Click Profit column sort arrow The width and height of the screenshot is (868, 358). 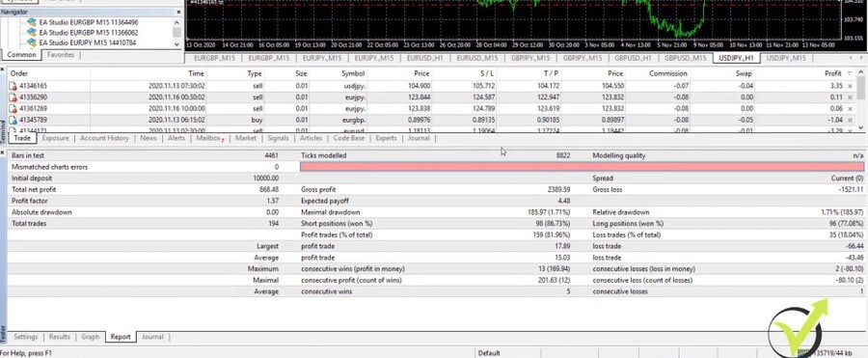[851, 73]
